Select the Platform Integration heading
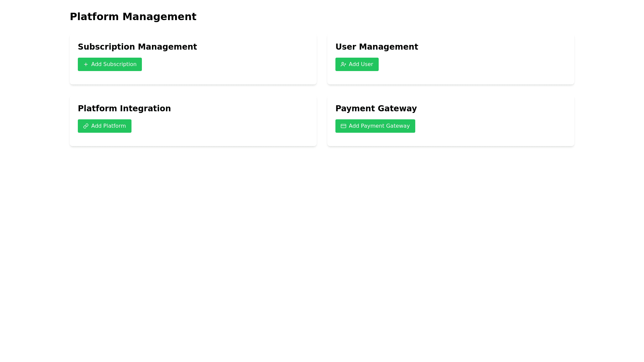Viewport: 644px width, 362px height. 124,109
